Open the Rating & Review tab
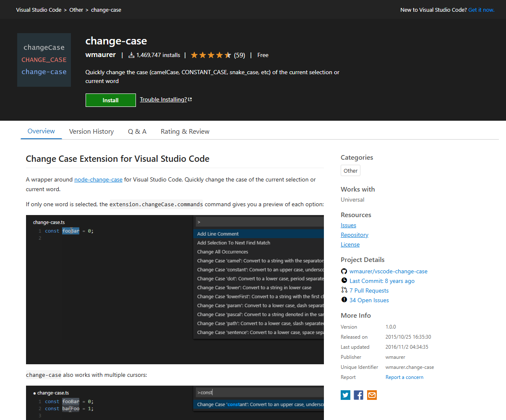The width and height of the screenshot is (506, 420). click(185, 132)
